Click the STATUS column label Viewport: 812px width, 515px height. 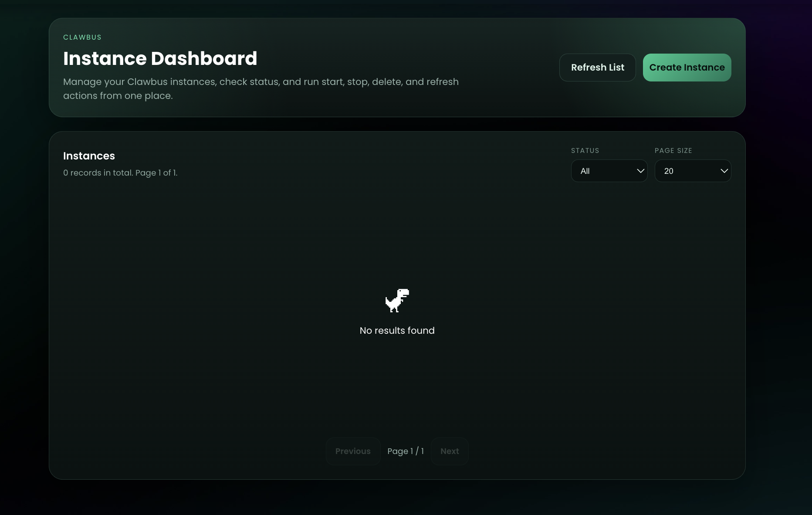585,150
